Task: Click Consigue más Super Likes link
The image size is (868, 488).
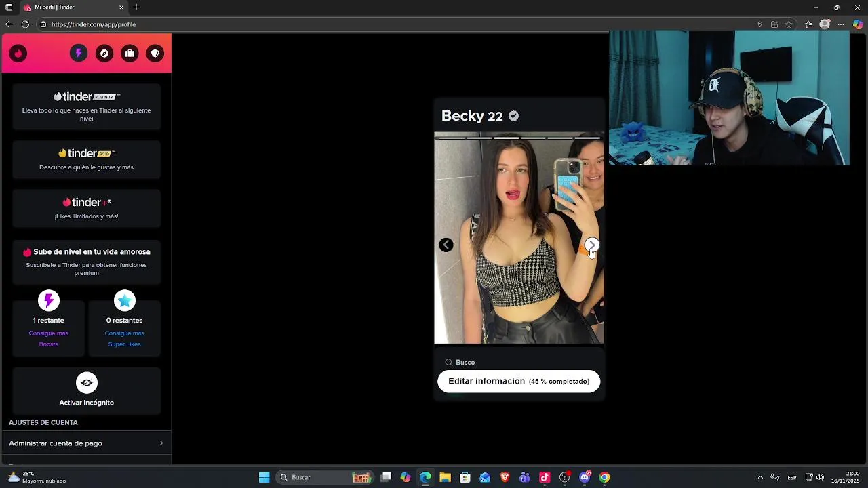Action: [124, 339]
